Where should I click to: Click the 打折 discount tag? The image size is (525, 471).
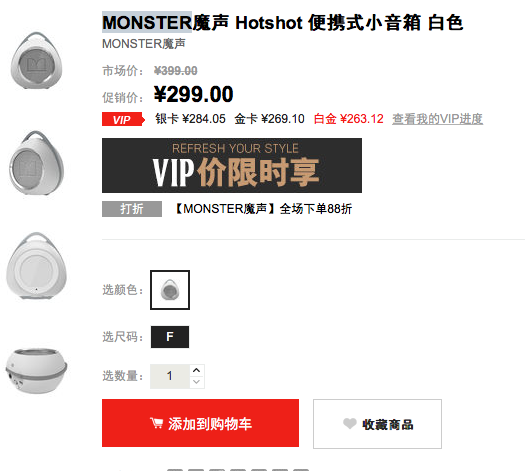[x=132, y=209]
